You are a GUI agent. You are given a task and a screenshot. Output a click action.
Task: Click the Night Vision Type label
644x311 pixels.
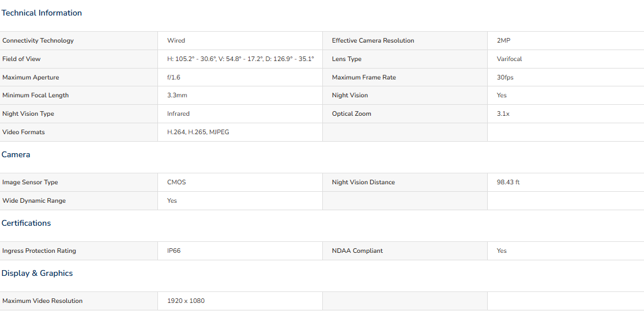pyautogui.click(x=28, y=113)
